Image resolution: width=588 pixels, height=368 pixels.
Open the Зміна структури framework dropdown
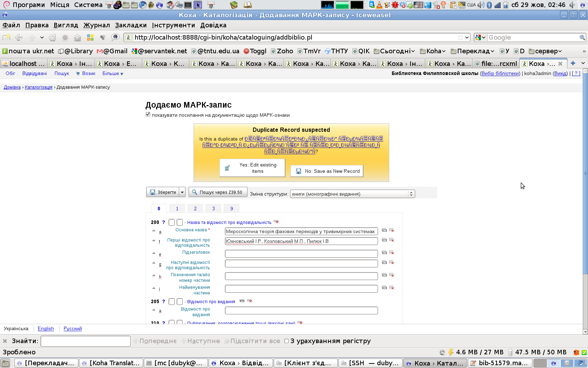[352, 194]
